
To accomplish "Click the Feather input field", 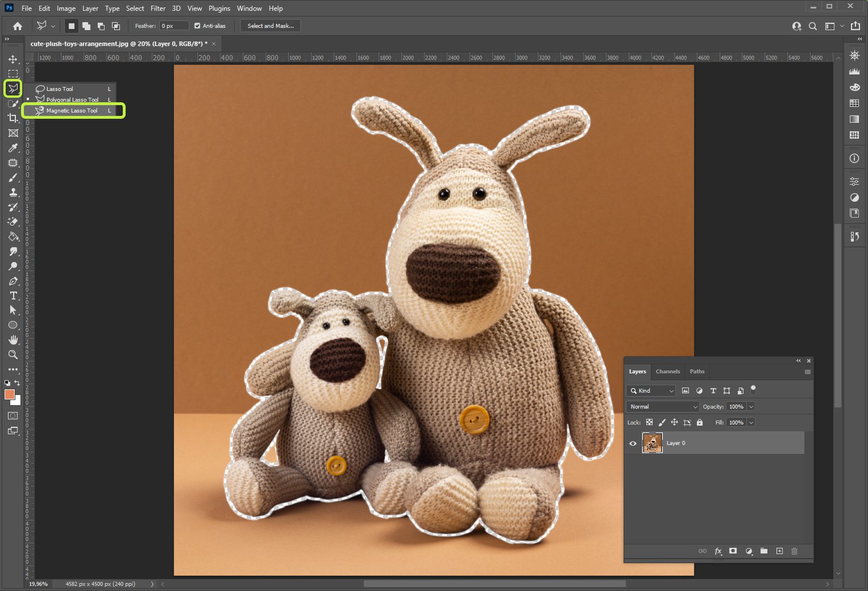I will [x=174, y=26].
